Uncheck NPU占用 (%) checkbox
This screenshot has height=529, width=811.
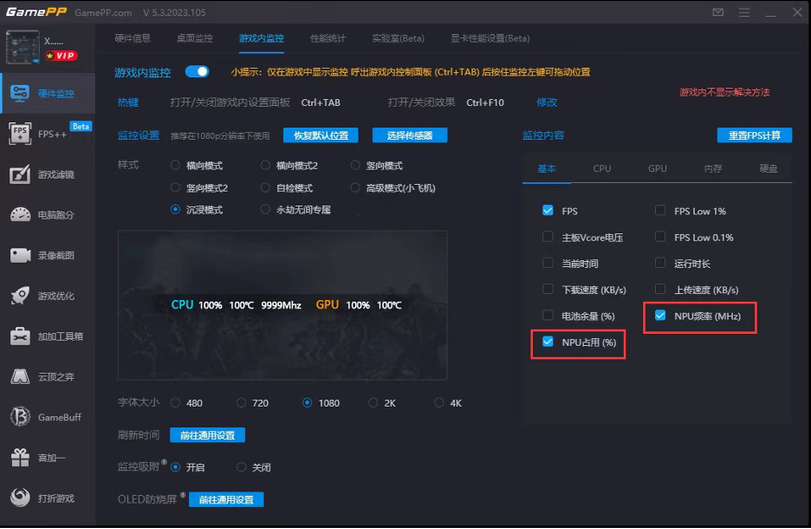(x=548, y=342)
